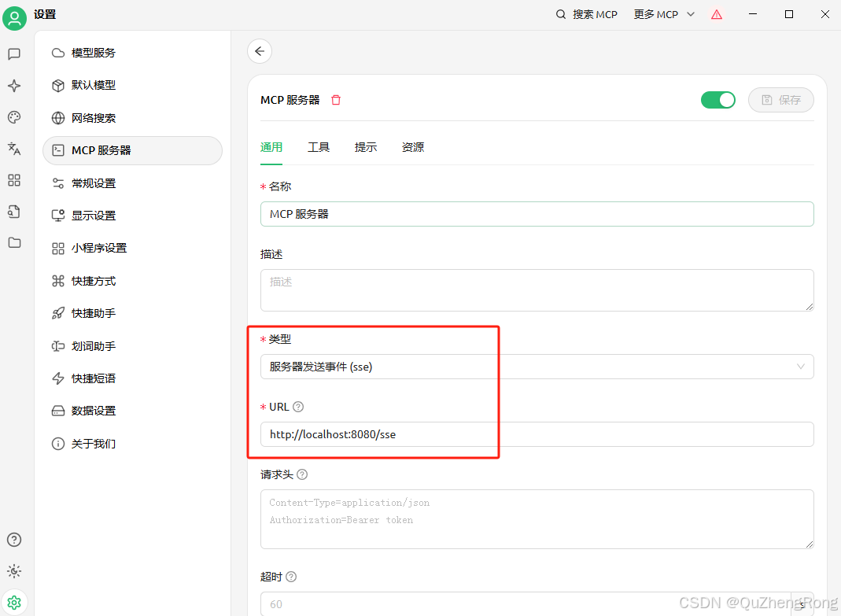Switch to the 资源 tab

(x=413, y=147)
